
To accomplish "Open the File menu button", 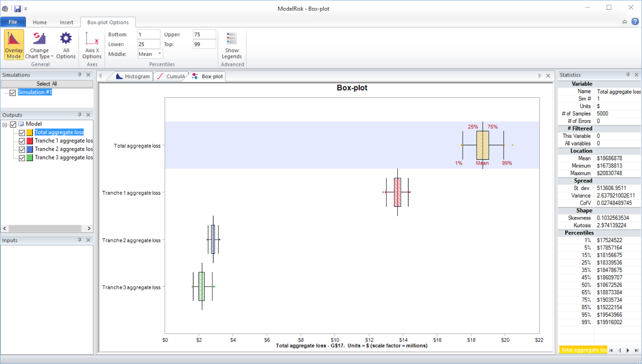I will coord(13,22).
